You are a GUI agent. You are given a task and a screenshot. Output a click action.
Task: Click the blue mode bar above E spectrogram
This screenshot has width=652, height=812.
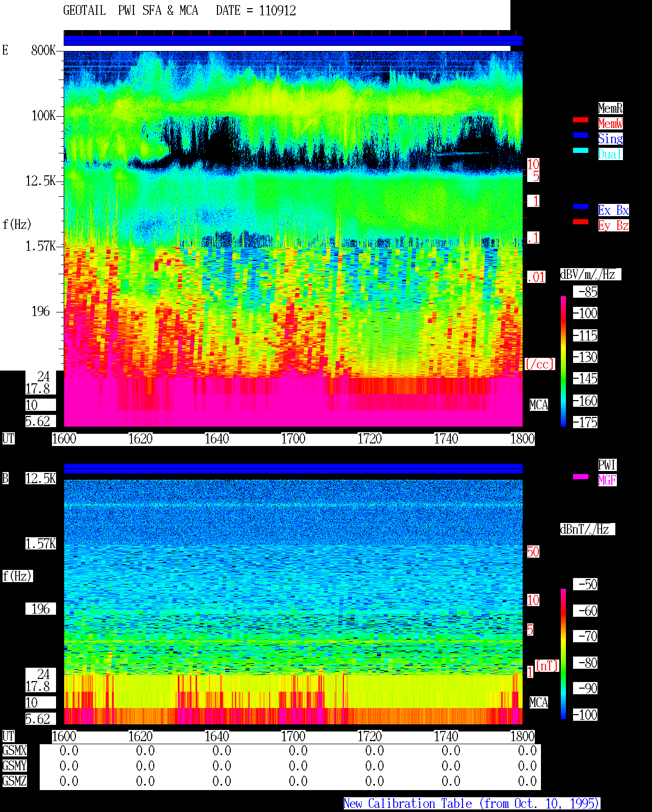[x=293, y=41]
